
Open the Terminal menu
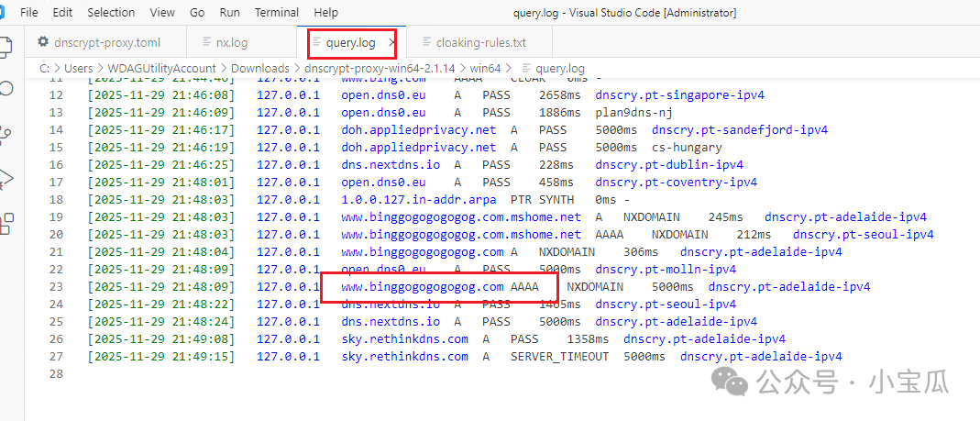click(275, 13)
